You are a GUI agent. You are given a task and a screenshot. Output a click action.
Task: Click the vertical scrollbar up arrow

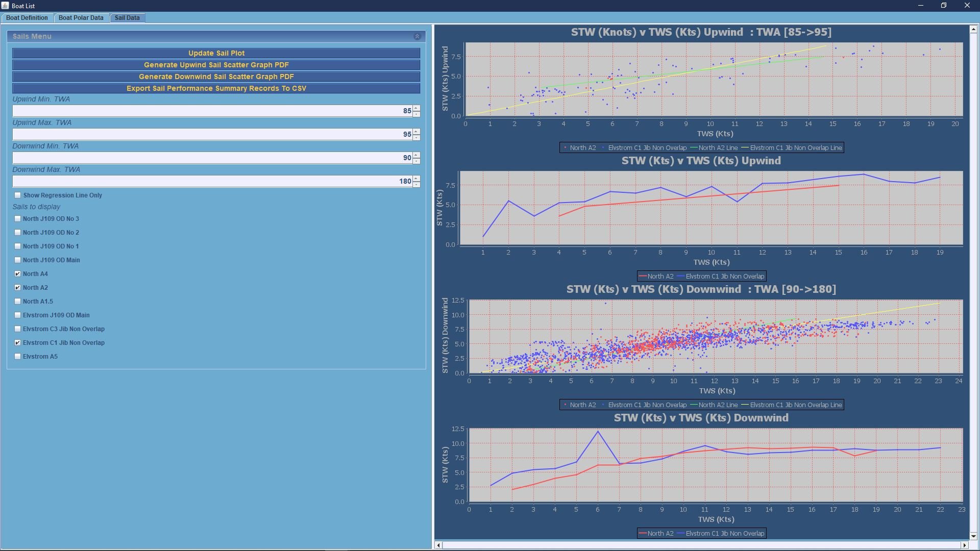[973, 30]
